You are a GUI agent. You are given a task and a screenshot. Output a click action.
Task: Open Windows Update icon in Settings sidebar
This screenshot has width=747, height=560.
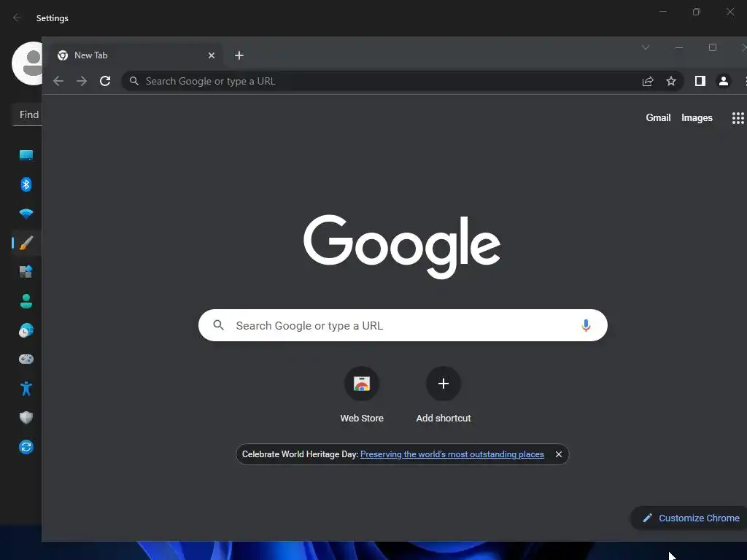26,447
